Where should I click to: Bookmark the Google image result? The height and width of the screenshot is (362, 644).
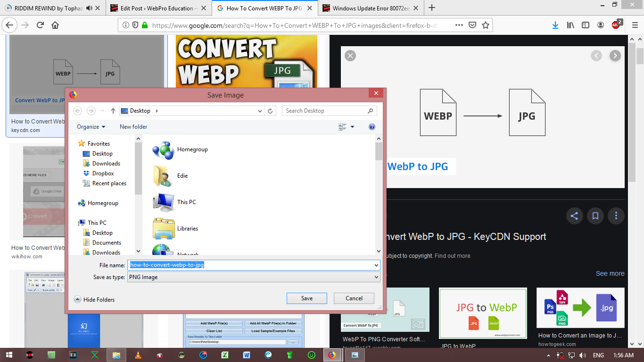coord(595,216)
